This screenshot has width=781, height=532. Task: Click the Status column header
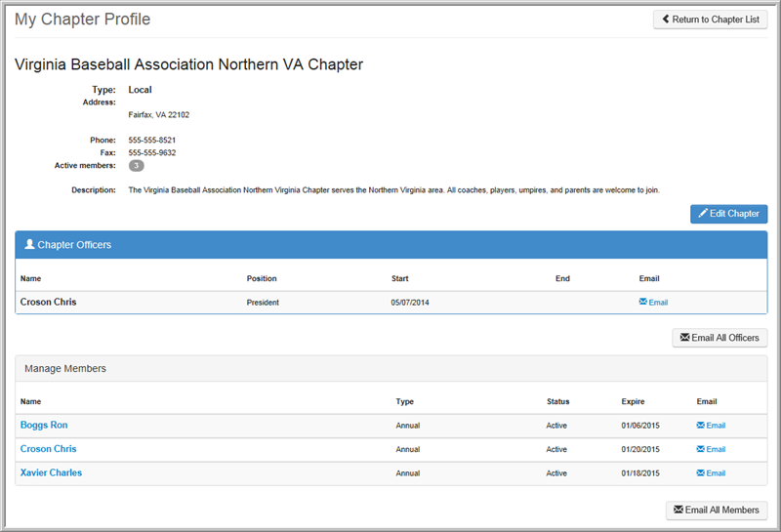tap(557, 401)
